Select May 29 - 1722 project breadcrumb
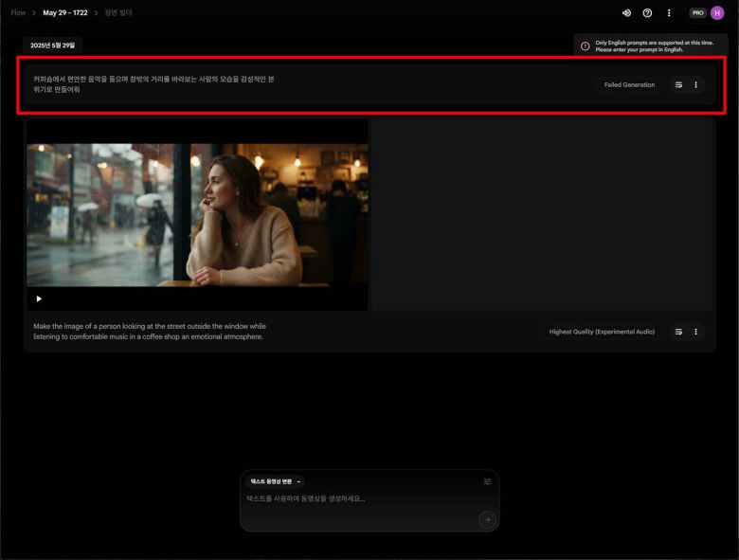The width and height of the screenshot is (739, 560). [x=65, y=13]
